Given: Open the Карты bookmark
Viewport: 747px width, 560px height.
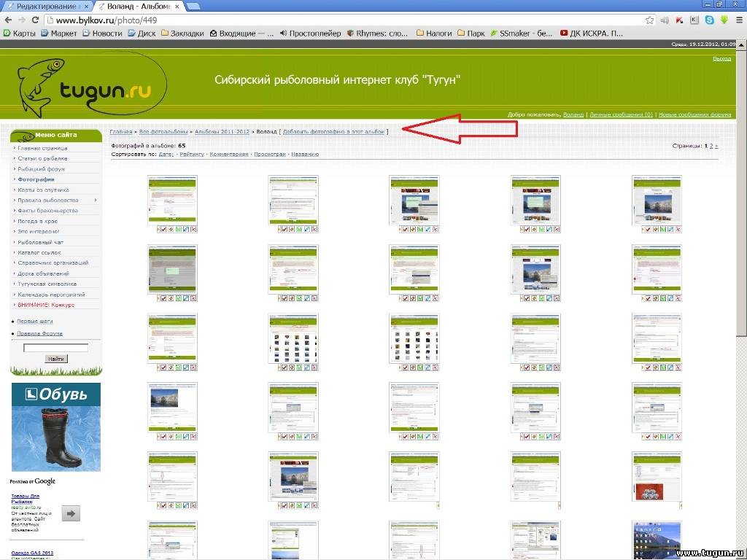Looking at the screenshot, I should coord(20,34).
